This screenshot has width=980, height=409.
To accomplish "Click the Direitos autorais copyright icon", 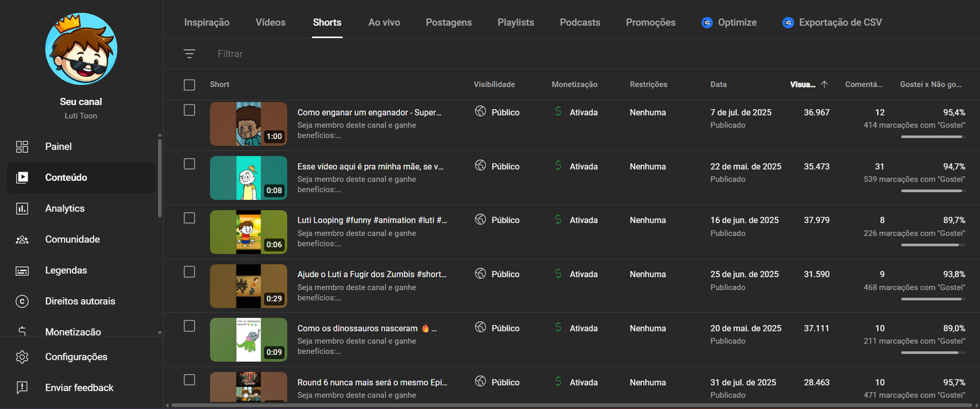I will (22, 301).
